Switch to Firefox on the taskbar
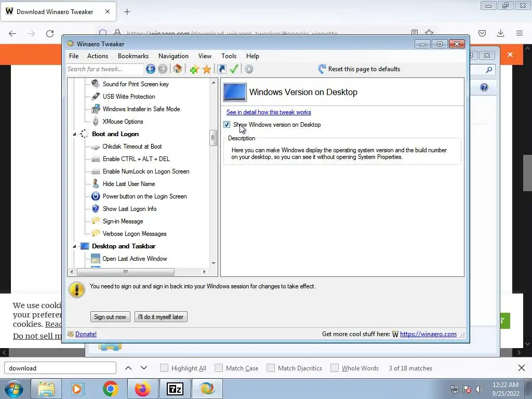 pos(142,389)
